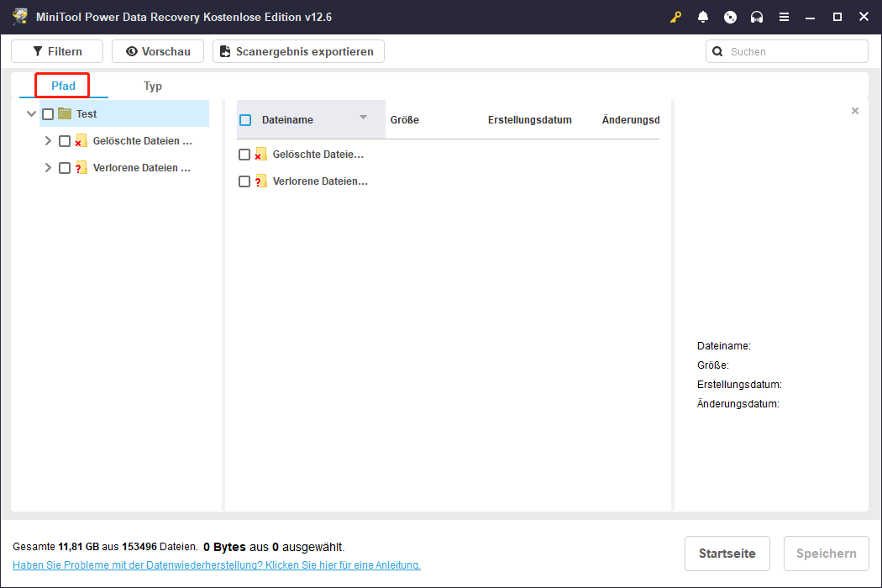This screenshot has width=882, height=588.
Task: Close the preview details panel
Action: (x=854, y=111)
